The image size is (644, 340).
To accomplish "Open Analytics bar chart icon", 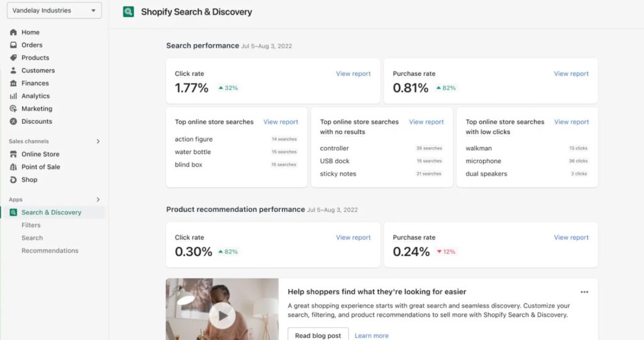I will pyautogui.click(x=13, y=96).
